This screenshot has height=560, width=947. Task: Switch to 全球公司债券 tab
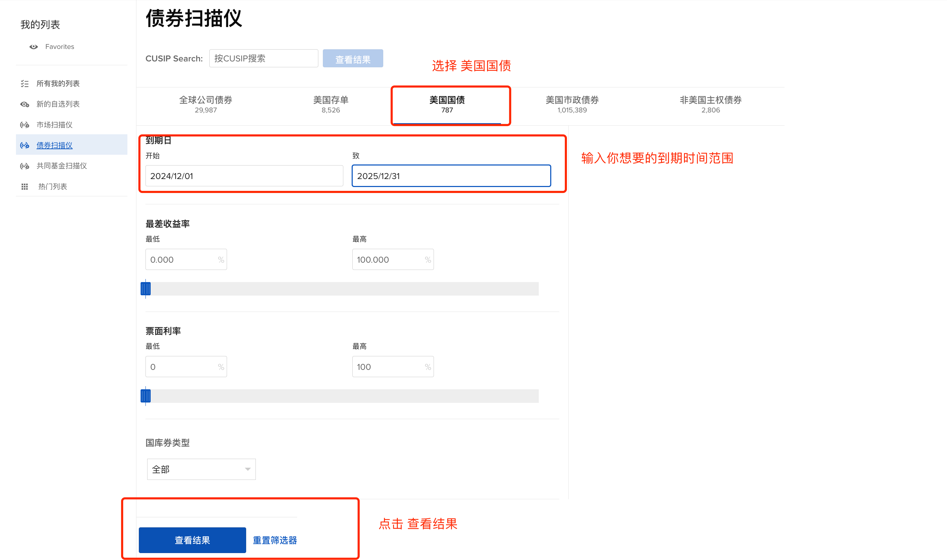pos(206,104)
